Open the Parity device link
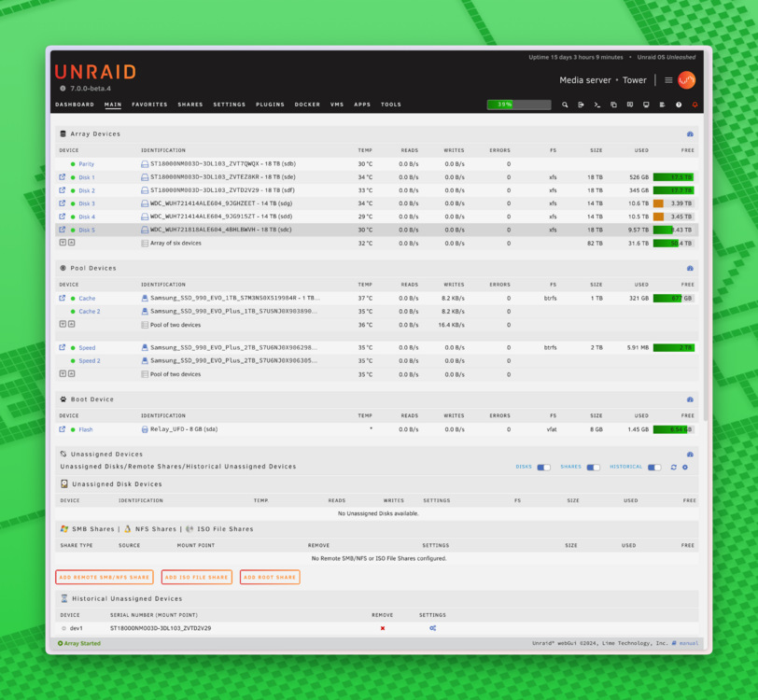This screenshot has height=700, width=758. pos(87,164)
